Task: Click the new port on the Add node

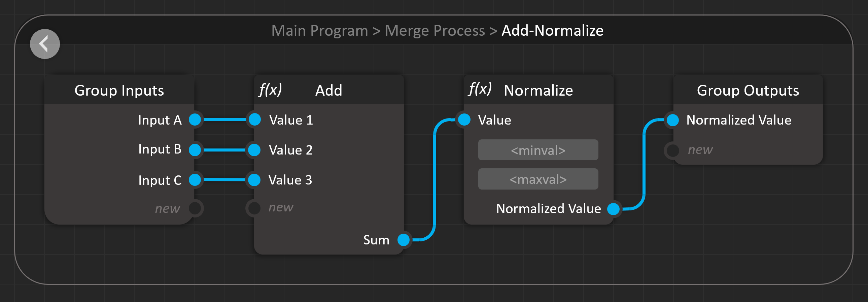Action: [254, 208]
